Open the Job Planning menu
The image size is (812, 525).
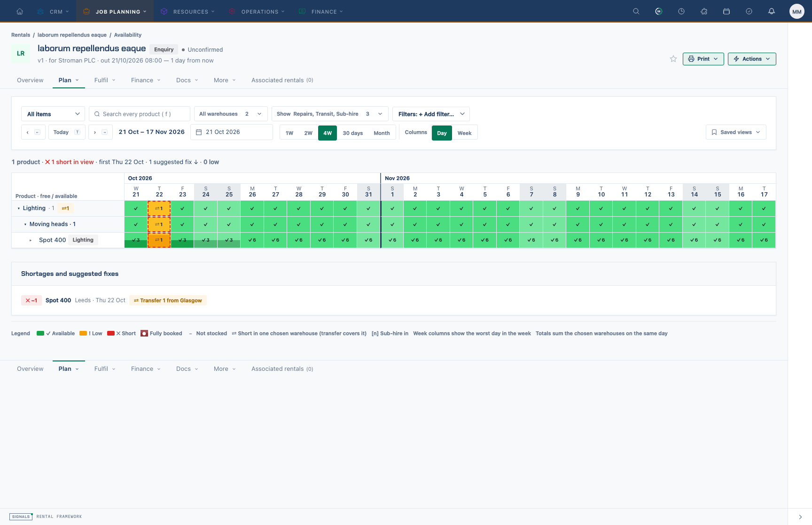[x=115, y=11]
